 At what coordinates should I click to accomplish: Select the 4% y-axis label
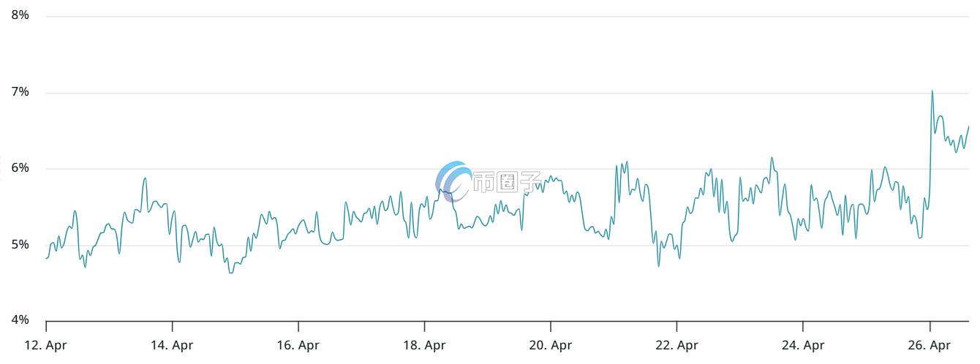click(x=20, y=320)
